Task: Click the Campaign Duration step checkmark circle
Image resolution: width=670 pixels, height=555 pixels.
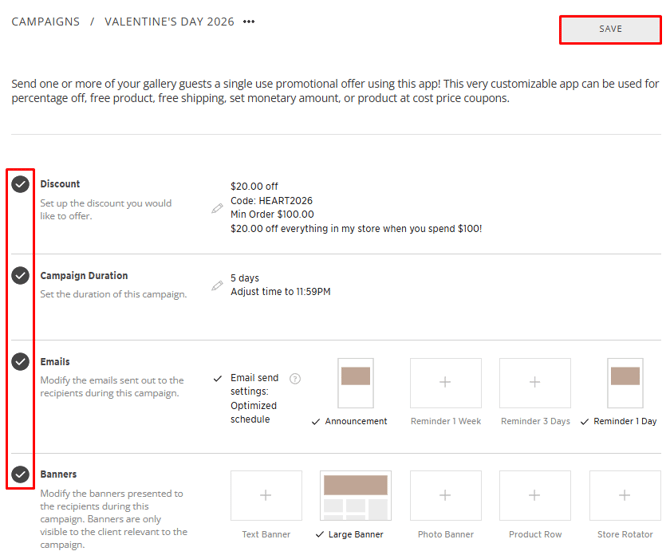Action: 20,276
